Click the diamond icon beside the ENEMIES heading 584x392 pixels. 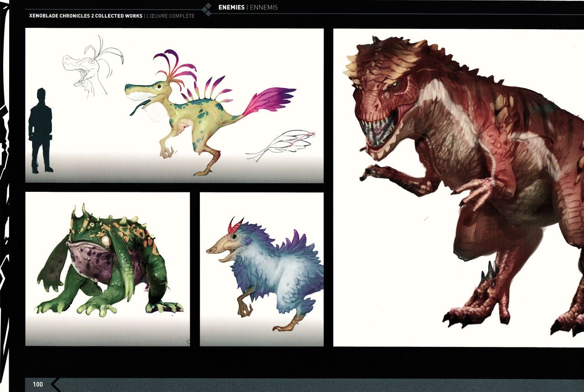[207, 10]
